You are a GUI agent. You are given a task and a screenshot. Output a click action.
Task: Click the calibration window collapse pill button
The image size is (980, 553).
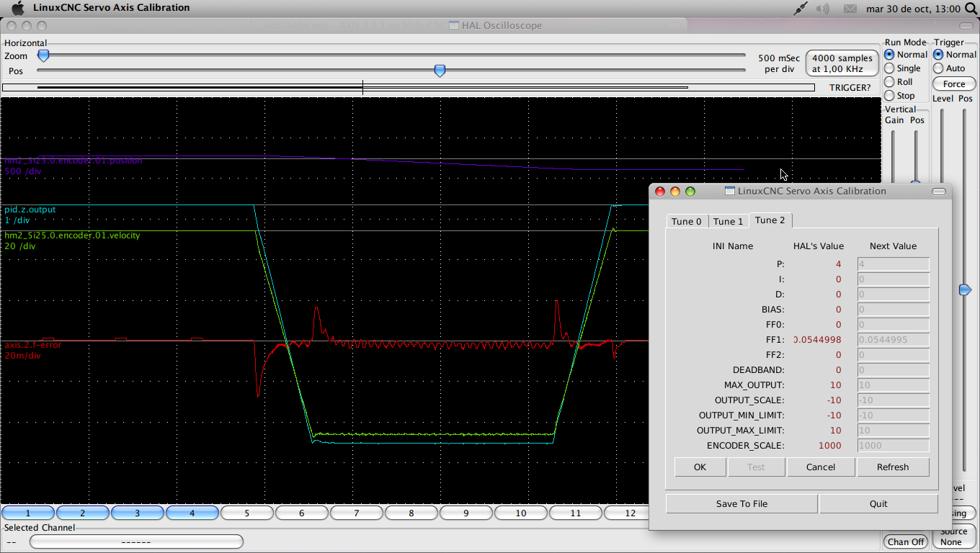(x=939, y=192)
